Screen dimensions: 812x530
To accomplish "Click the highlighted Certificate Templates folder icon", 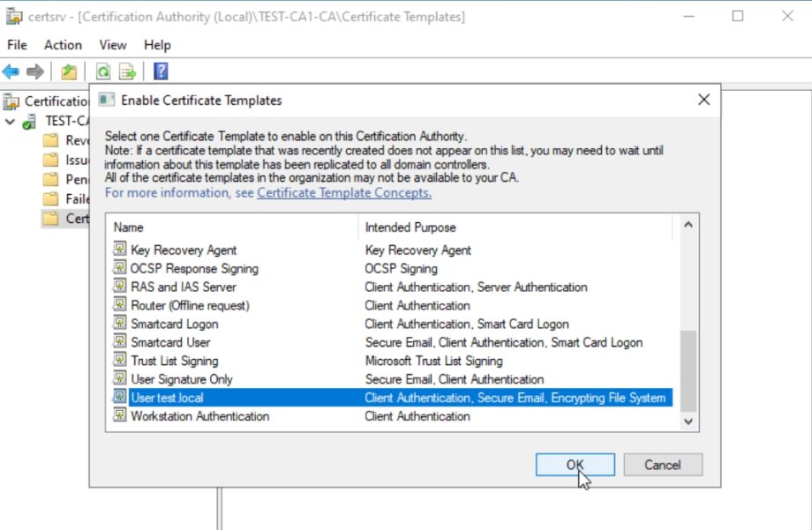I will [52, 218].
